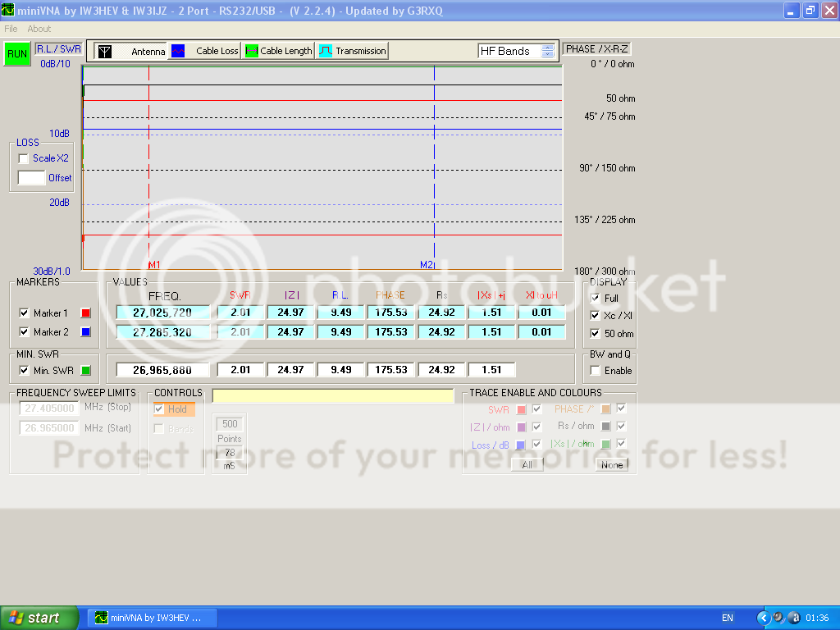Open the HF Bands selector
This screenshot has width=840, height=630.
(x=516, y=51)
